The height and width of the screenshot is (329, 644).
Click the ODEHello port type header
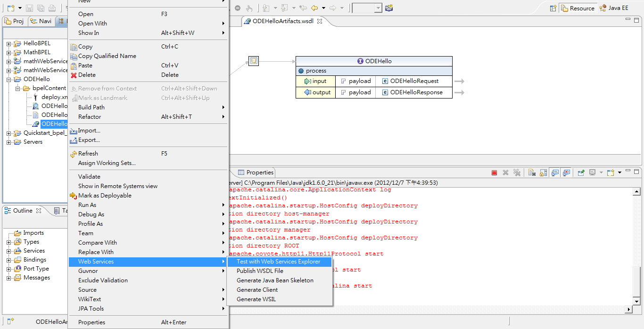coord(374,61)
